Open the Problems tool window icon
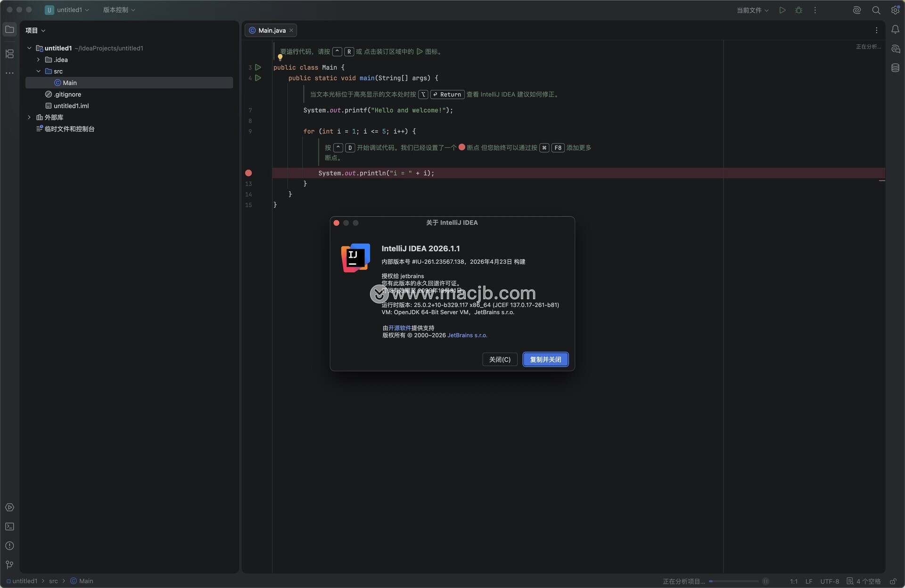Screen dimensions: 905x588 tap(9, 546)
